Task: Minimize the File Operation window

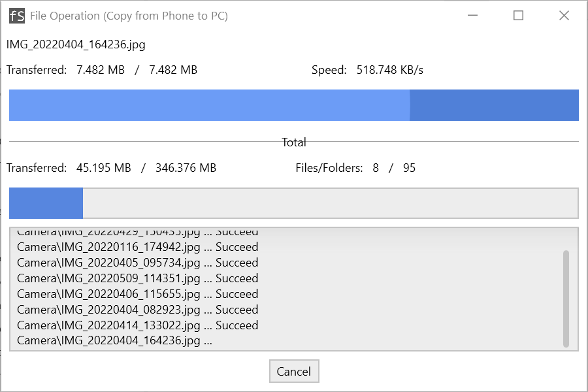Action: [472, 16]
